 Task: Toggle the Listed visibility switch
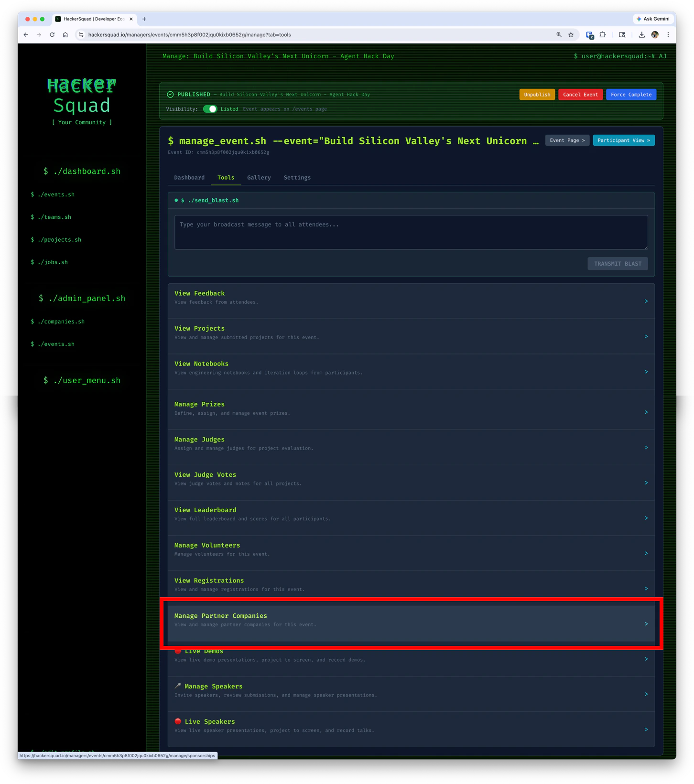coord(210,109)
